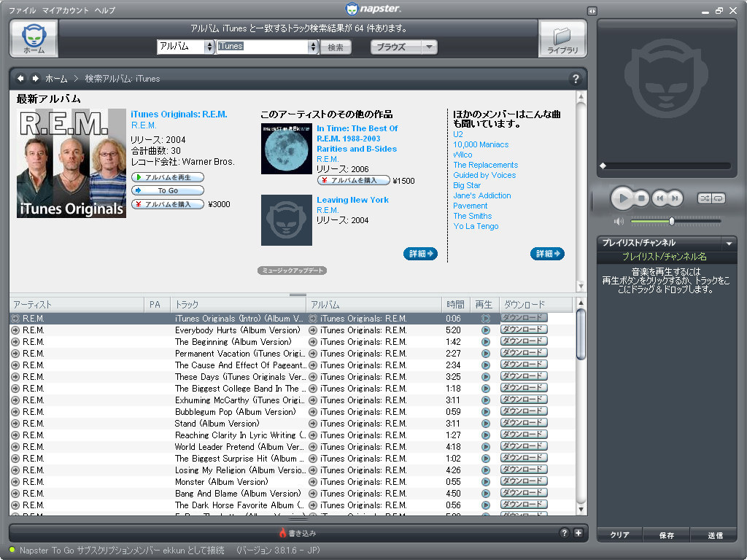Open the File (ファイル) menu
747x560 pixels.
click(22, 10)
